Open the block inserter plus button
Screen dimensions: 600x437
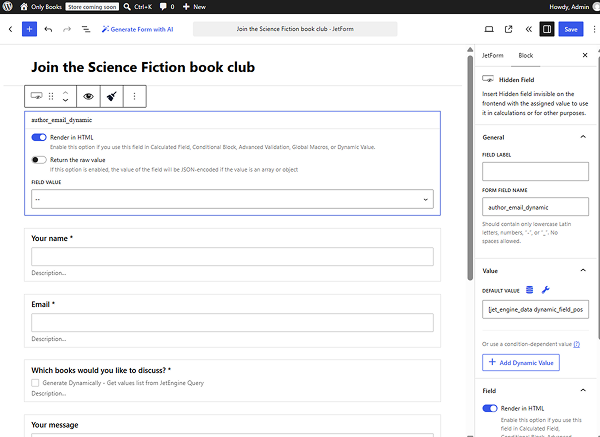tap(29, 29)
